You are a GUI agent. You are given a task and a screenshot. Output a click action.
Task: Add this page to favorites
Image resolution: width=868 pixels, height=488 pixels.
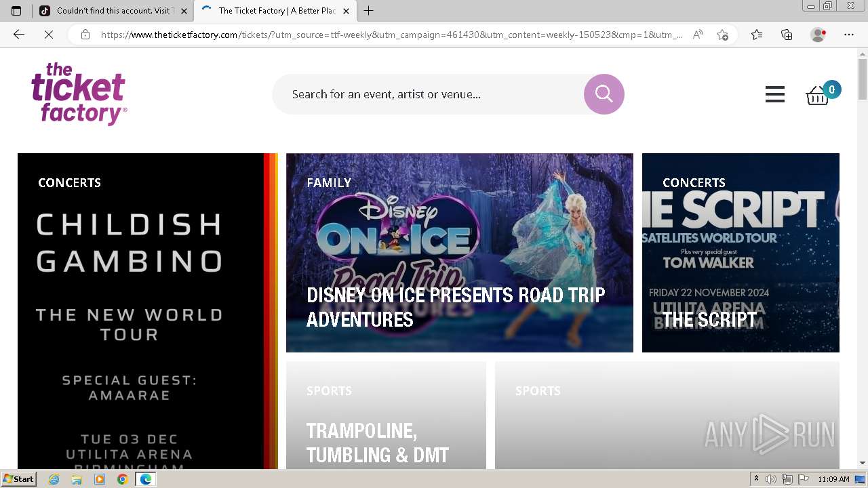point(723,35)
